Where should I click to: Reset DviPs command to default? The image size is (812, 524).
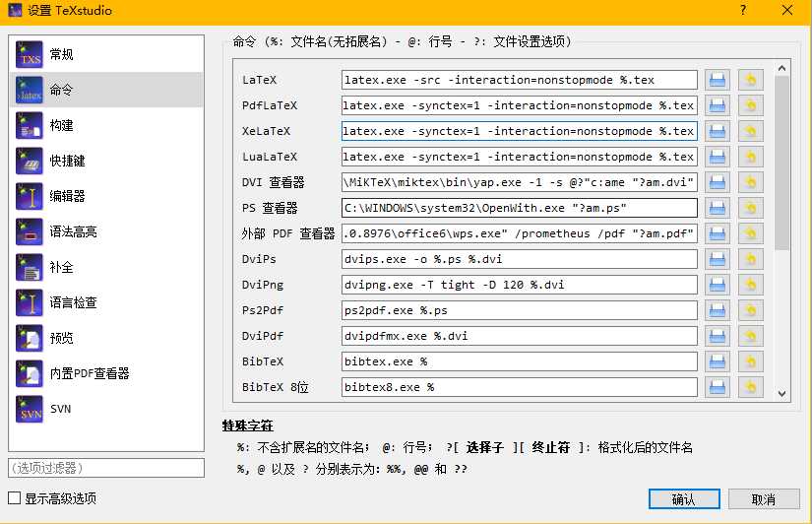750,259
